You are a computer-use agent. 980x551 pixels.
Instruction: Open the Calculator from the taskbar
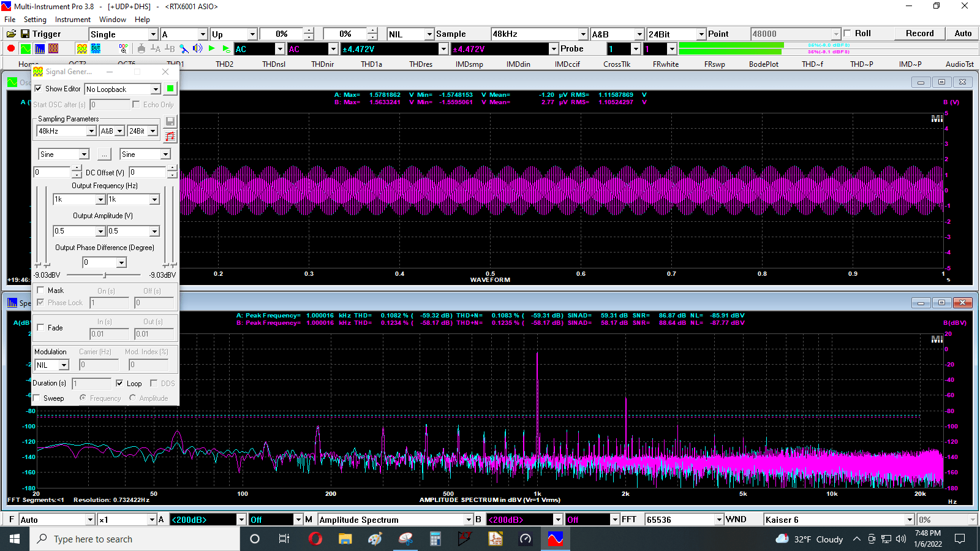click(x=435, y=539)
